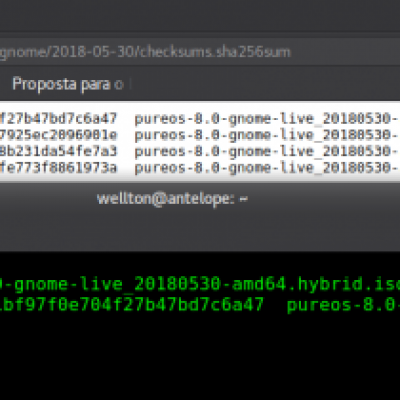The width and height of the screenshot is (400, 400).
Task: Click the pureos filename beside hash 8b231da54fe7a3
Action: pos(267,152)
